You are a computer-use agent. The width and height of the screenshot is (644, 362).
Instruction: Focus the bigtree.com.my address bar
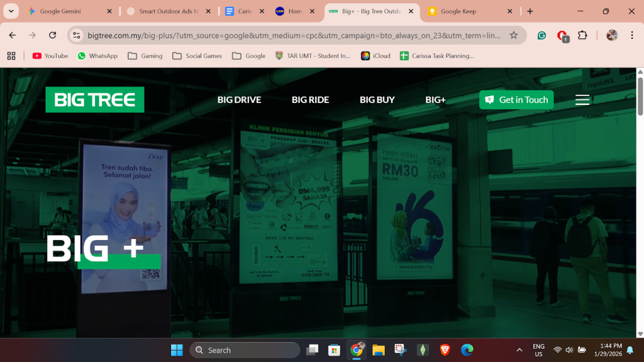[294, 35]
